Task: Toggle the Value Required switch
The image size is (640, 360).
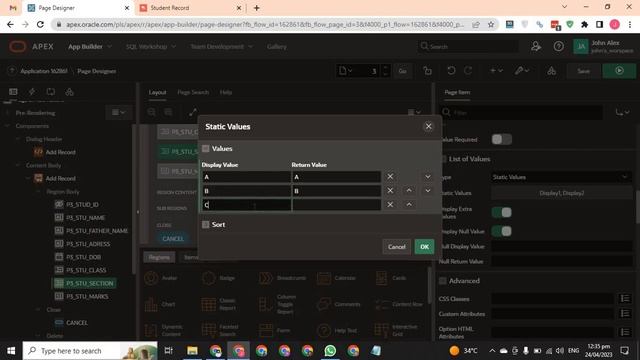Action: (x=502, y=139)
